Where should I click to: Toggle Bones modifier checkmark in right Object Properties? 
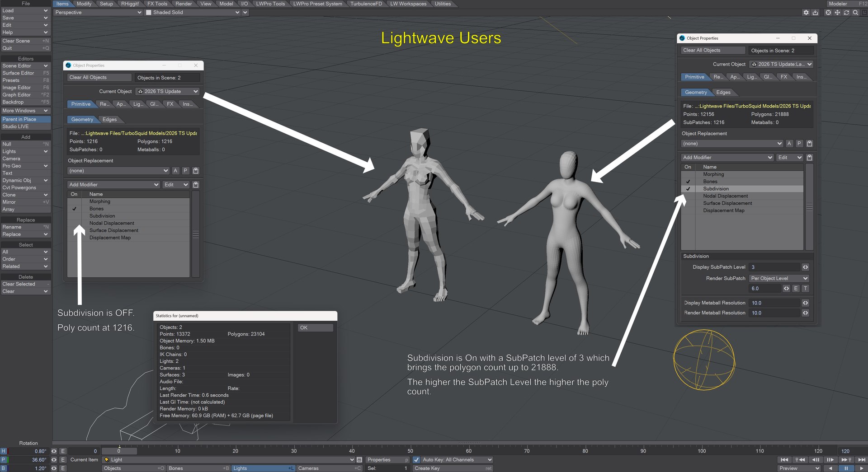[688, 182]
